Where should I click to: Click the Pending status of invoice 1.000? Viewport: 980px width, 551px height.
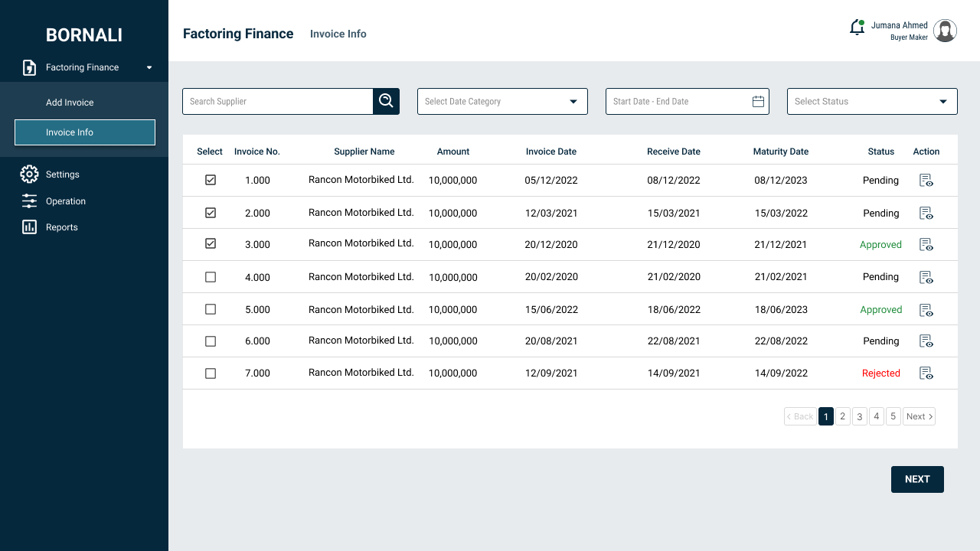881,181
